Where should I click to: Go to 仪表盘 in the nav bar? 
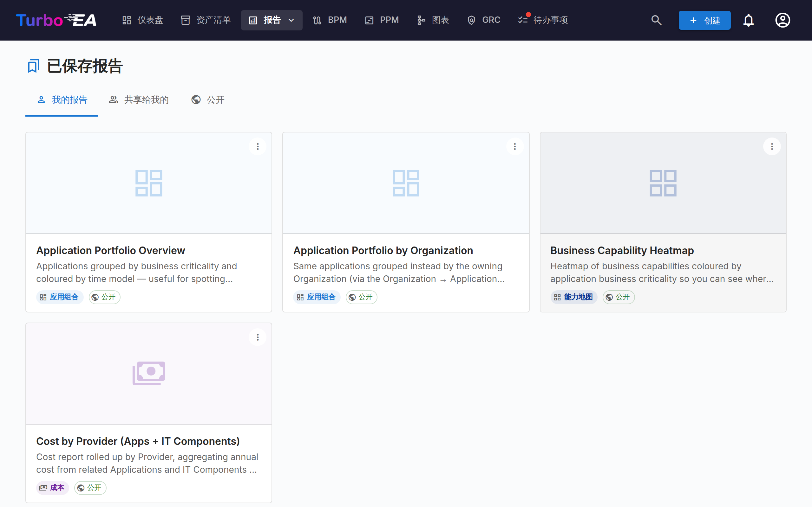143,20
